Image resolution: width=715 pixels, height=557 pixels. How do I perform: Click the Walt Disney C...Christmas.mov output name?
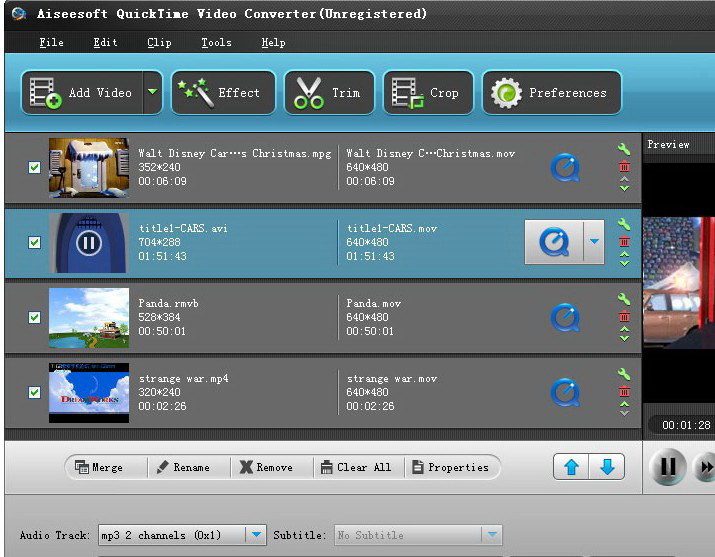(x=430, y=153)
